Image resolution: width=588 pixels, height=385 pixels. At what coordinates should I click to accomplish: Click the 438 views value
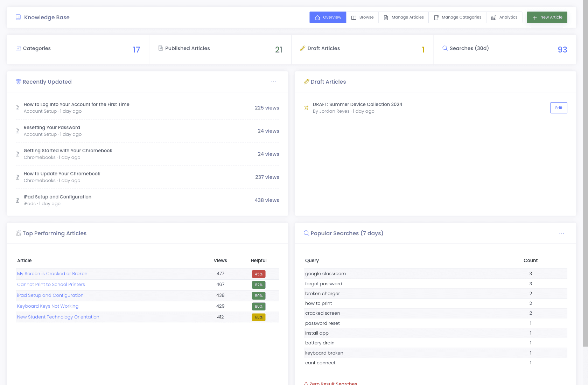tap(267, 200)
